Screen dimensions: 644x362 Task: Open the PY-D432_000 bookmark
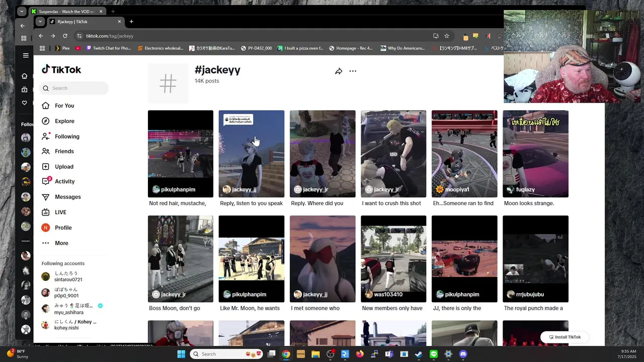point(257,48)
